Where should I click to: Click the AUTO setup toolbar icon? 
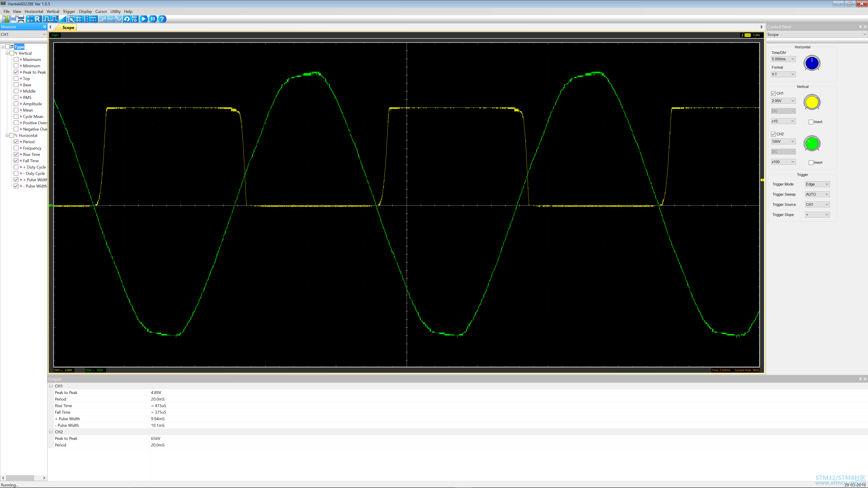(x=134, y=19)
